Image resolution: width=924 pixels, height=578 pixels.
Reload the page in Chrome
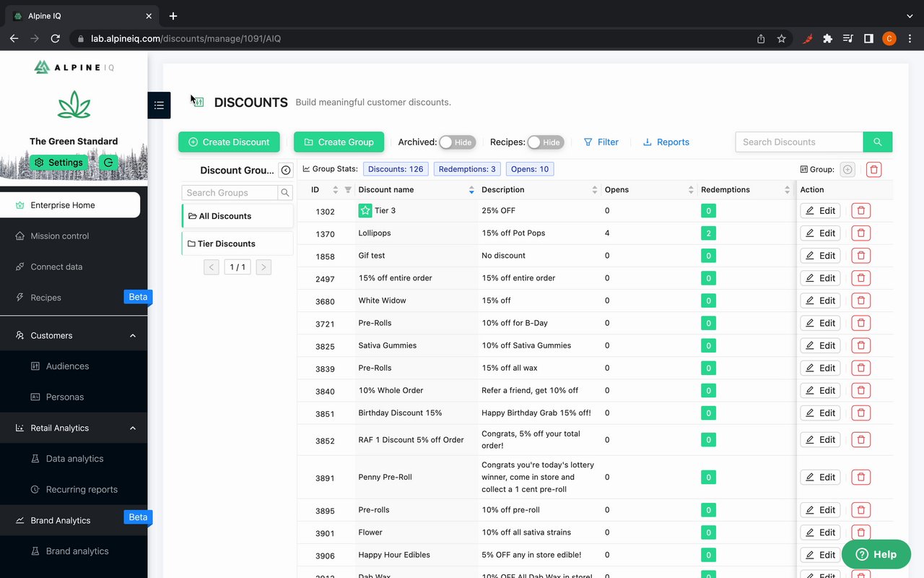(x=55, y=38)
